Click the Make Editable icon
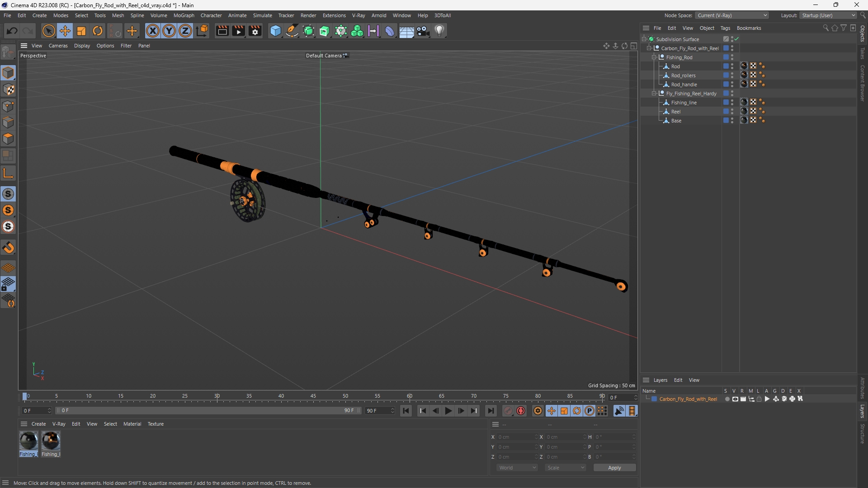This screenshot has width=868, height=488. (x=8, y=53)
